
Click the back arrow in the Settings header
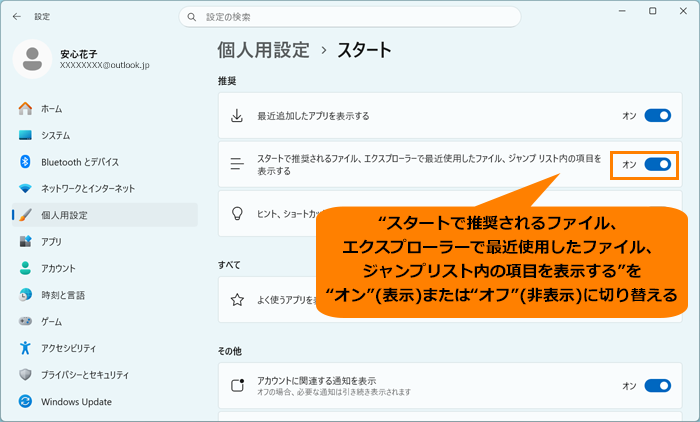17,17
